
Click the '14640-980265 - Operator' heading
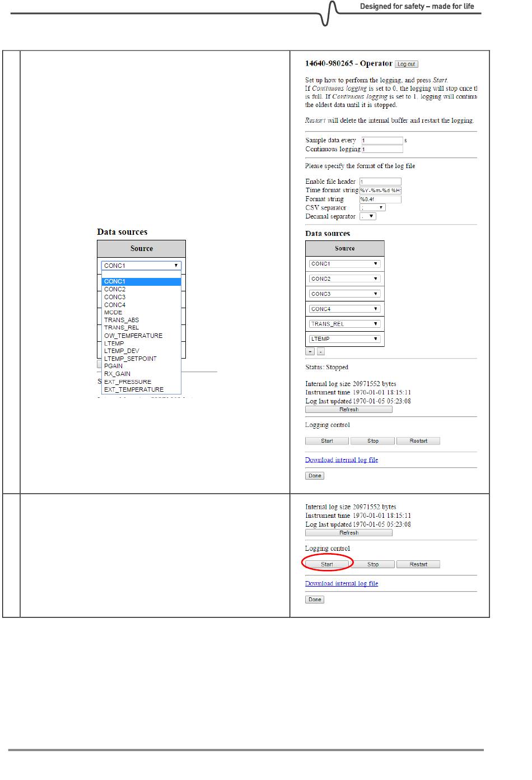[x=349, y=64]
